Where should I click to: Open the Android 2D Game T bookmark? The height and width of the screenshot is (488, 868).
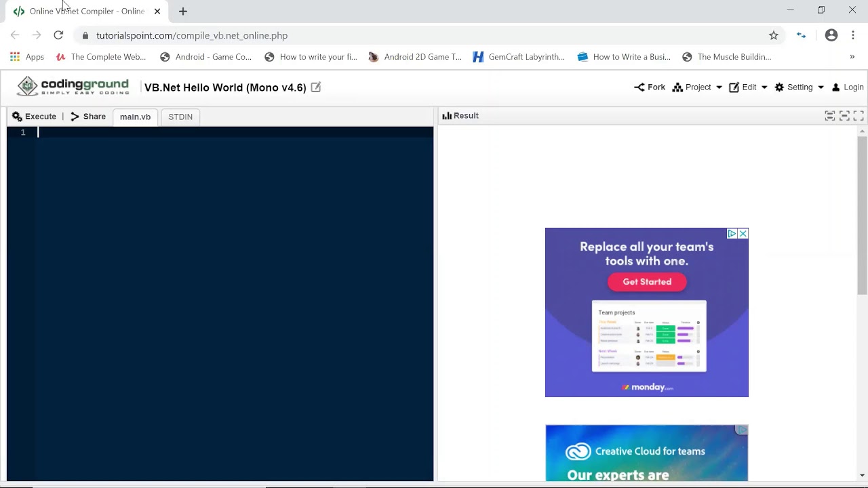[x=415, y=57]
